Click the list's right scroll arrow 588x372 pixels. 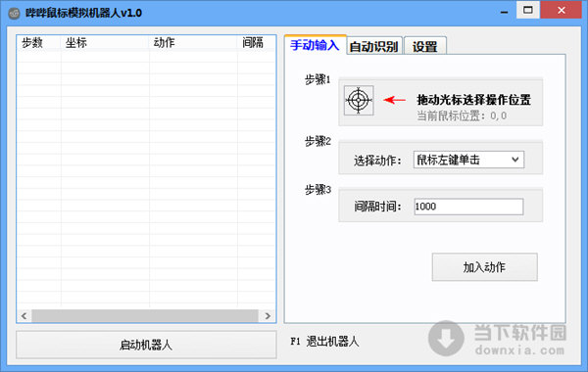268,316
